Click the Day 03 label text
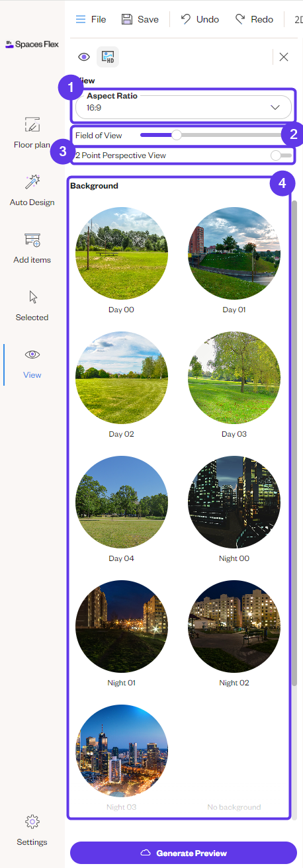This screenshot has width=303, height=868. pos(234,434)
